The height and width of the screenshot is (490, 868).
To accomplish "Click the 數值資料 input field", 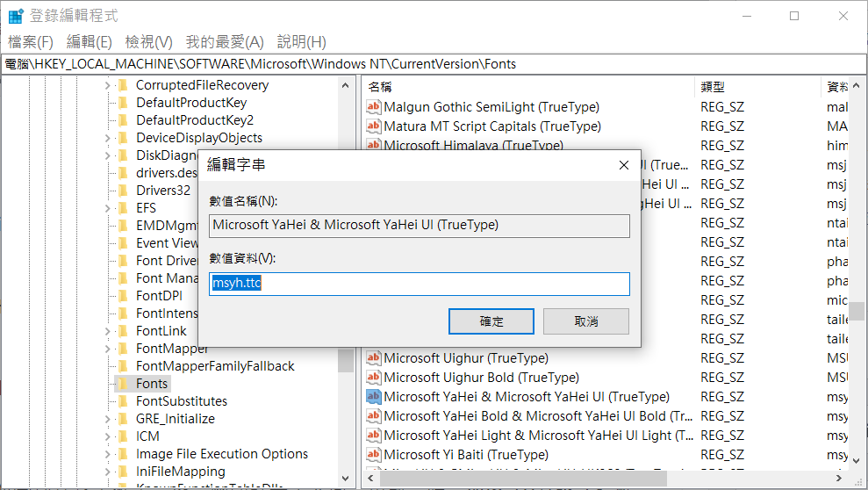I will [x=420, y=284].
